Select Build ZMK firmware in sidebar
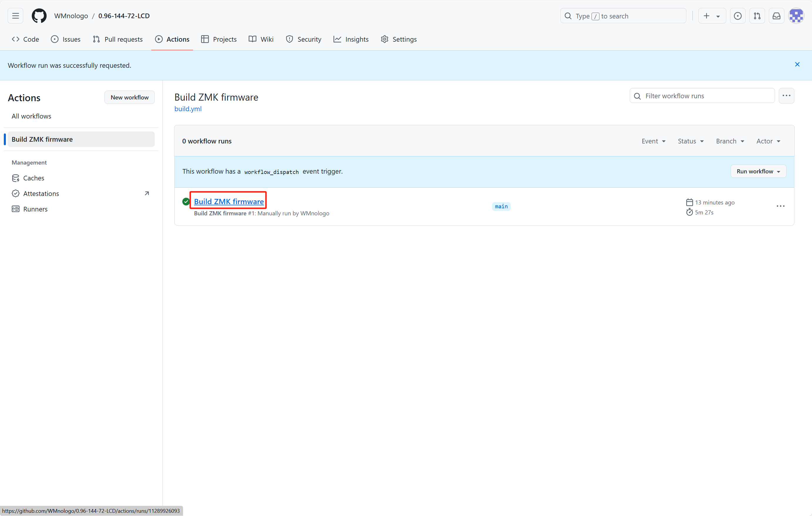Viewport: 812px width, 516px height. [x=81, y=139]
